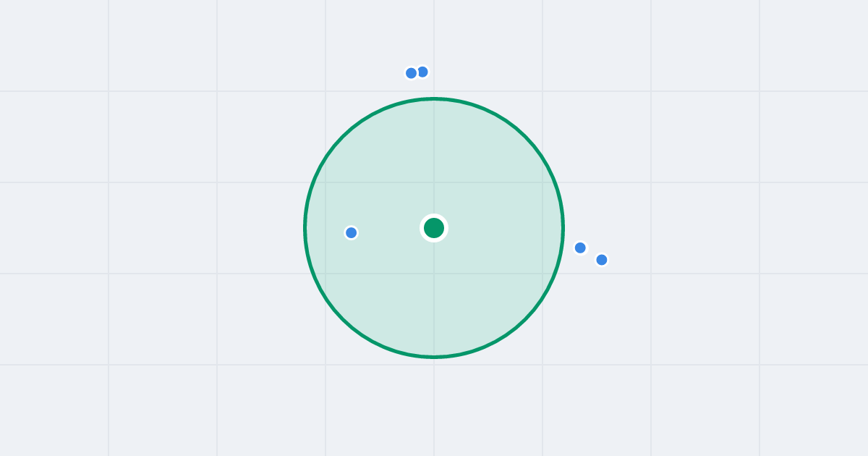Pick the right dot of the top overlapping pair
The height and width of the screenshot is (456, 868).
pyautogui.click(x=422, y=72)
